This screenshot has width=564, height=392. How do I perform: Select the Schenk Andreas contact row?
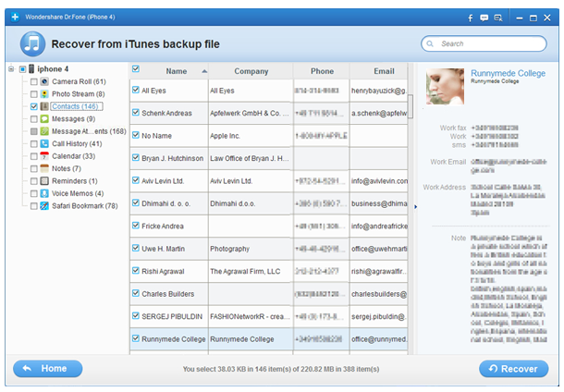point(269,113)
